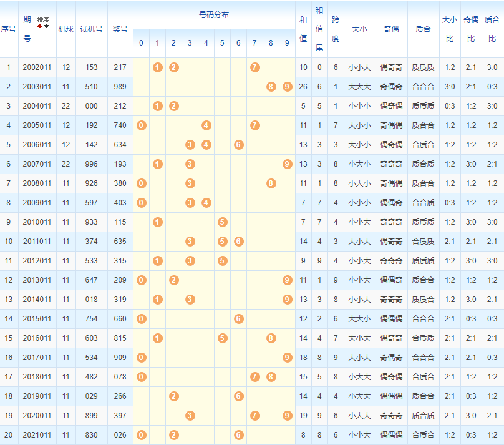Click the digit 5 column header

point(222,43)
